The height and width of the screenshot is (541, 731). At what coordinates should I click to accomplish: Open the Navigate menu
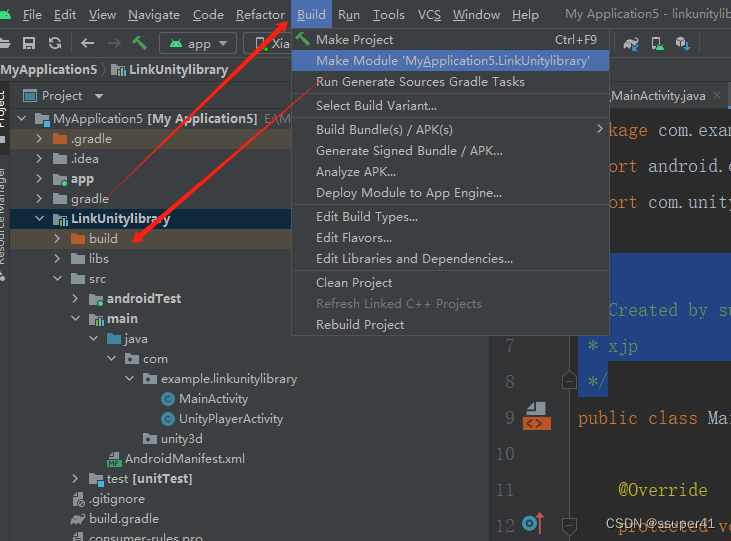pyautogui.click(x=154, y=15)
